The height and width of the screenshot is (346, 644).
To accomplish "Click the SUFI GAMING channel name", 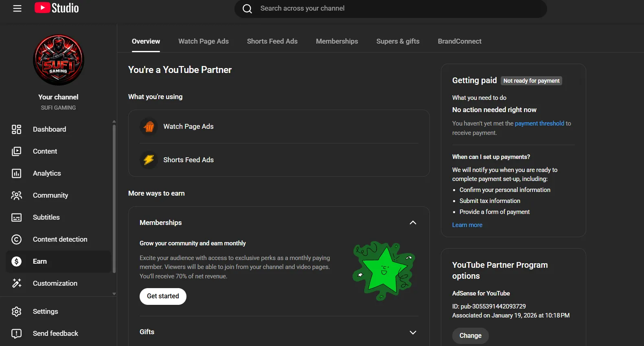I will tap(58, 108).
